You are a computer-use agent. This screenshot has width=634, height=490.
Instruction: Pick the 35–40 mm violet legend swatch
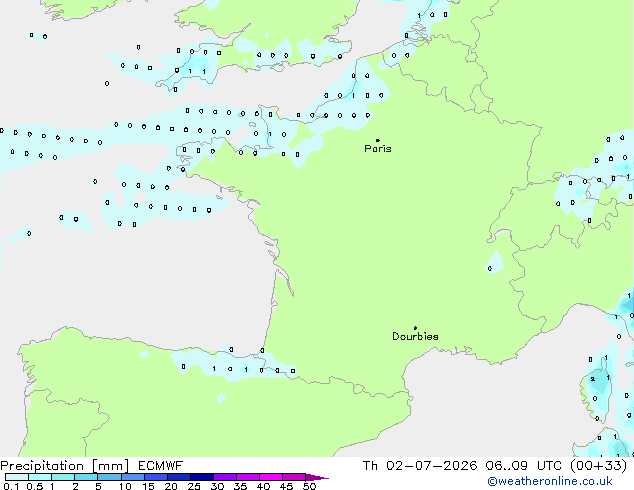247,477
